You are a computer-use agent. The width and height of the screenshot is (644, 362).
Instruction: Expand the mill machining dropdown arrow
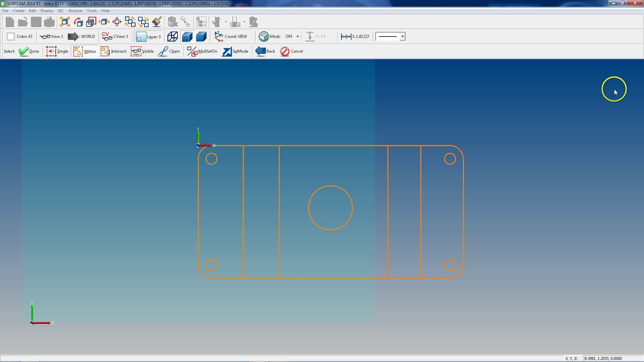(226, 22)
